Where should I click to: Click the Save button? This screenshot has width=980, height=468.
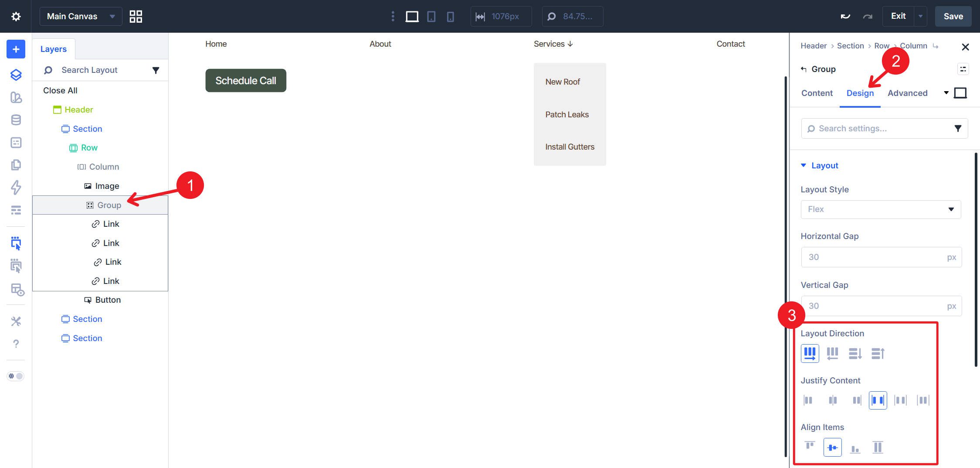coord(953,16)
